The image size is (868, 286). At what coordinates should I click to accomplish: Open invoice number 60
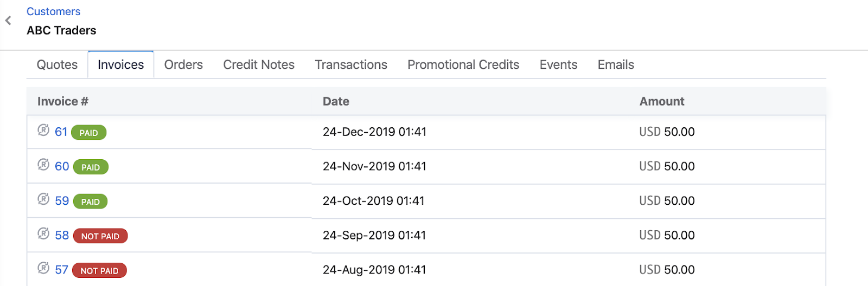[62, 166]
